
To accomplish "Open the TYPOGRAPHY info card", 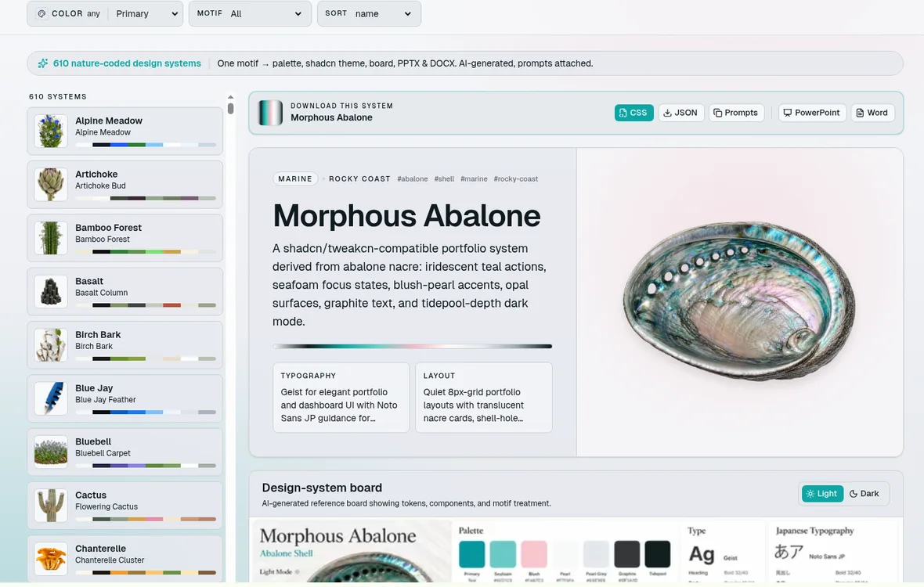I will [341, 398].
